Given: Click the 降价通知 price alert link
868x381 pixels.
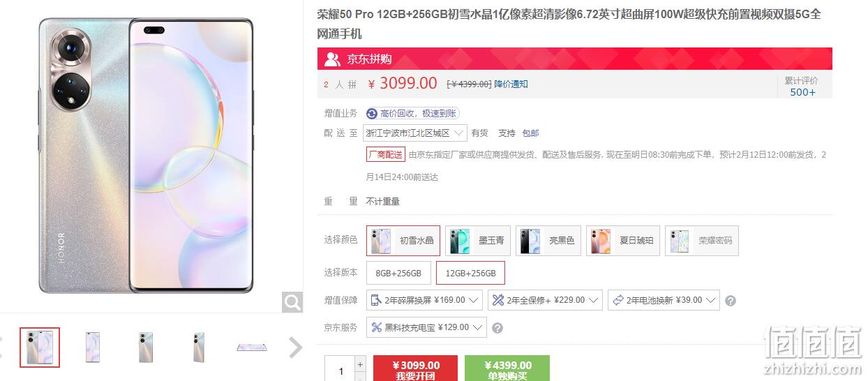Looking at the screenshot, I should tap(511, 84).
